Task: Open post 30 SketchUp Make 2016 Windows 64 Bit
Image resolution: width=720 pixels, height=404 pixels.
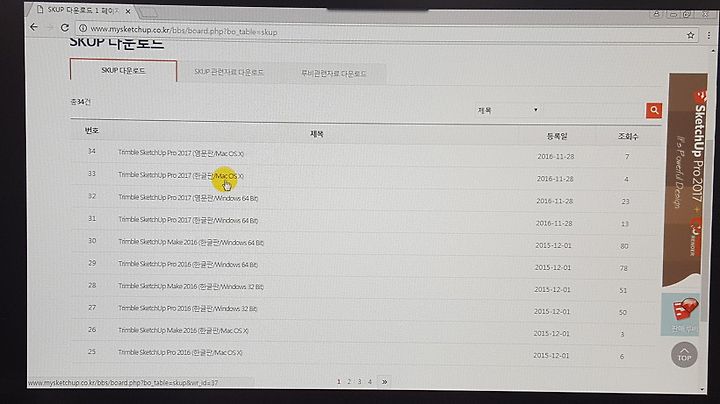Action: point(191,242)
